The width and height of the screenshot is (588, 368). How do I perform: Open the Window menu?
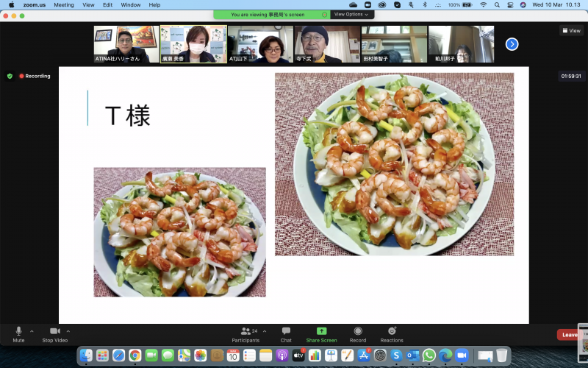click(x=131, y=5)
